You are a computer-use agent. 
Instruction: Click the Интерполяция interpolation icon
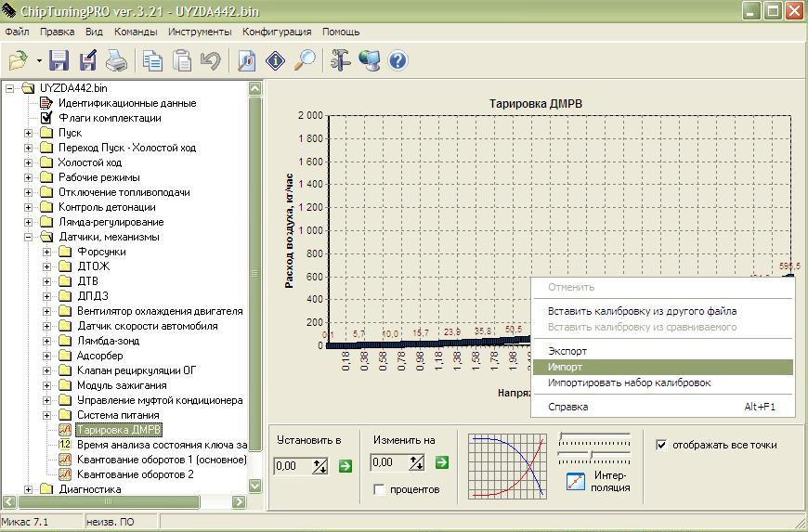click(x=576, y=481)
